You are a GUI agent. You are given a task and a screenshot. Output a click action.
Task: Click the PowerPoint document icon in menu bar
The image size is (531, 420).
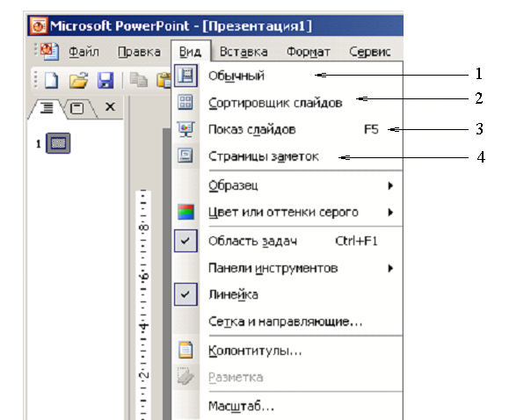point(50,52)
